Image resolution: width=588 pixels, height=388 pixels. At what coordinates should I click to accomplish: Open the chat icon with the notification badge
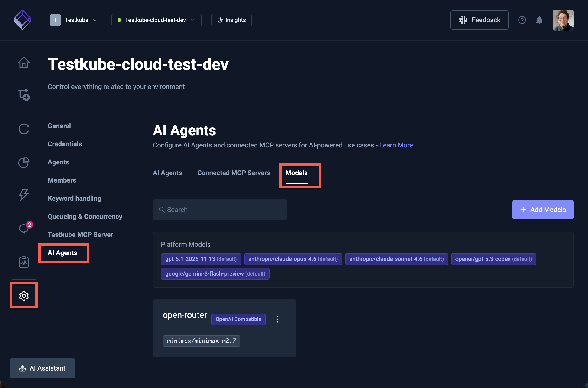coord(24,228)
